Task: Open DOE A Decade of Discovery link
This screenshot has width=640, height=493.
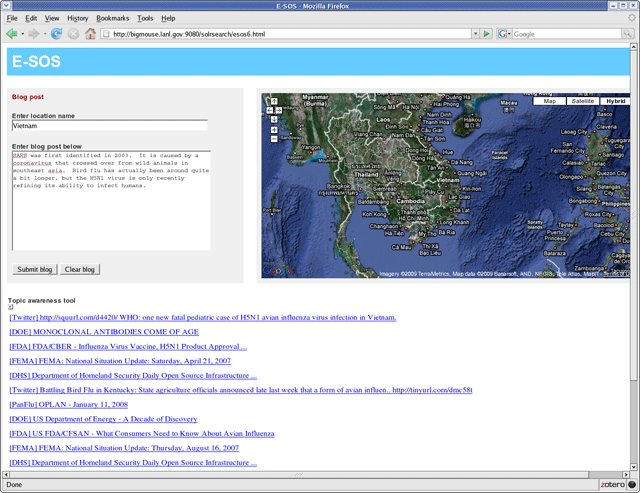Action: [103, 419]
